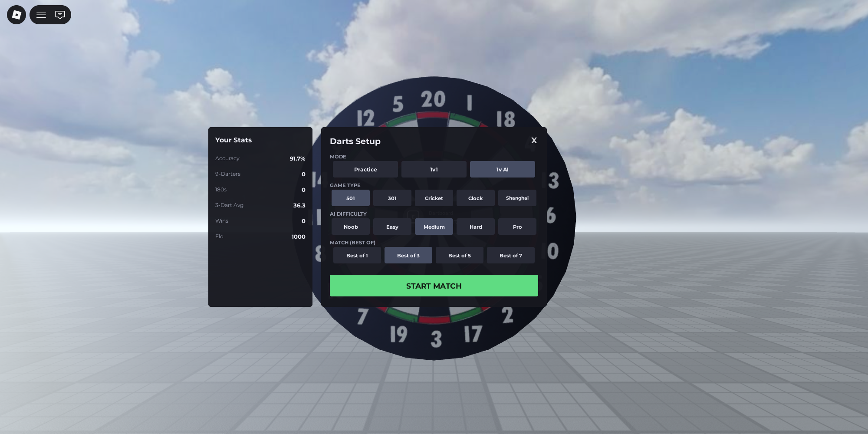Pick Best of 3 match length
Image resolution: width=868 pixels, height=434 pixels.
(x=408, y=255)
